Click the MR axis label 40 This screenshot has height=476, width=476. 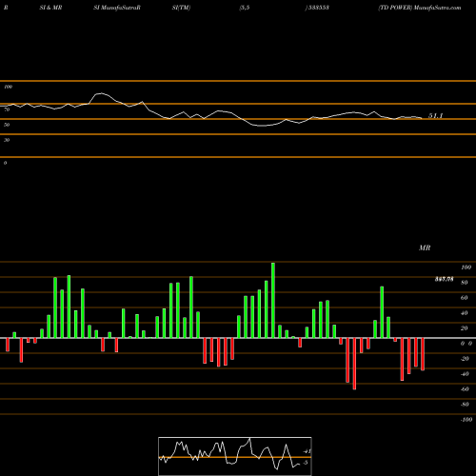pyautogui.click(x=465, y=313)
